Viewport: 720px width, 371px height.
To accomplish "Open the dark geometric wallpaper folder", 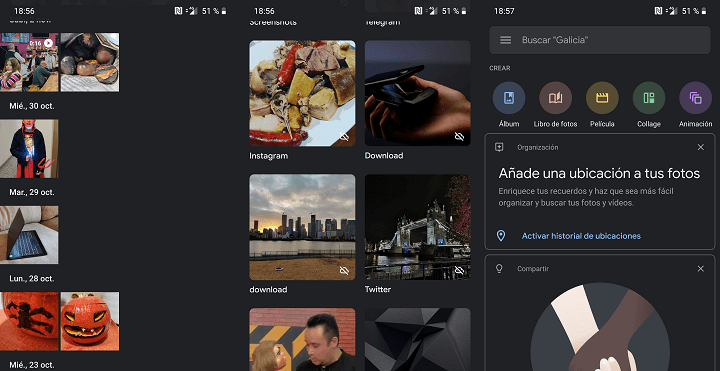I will click(417, 339).
